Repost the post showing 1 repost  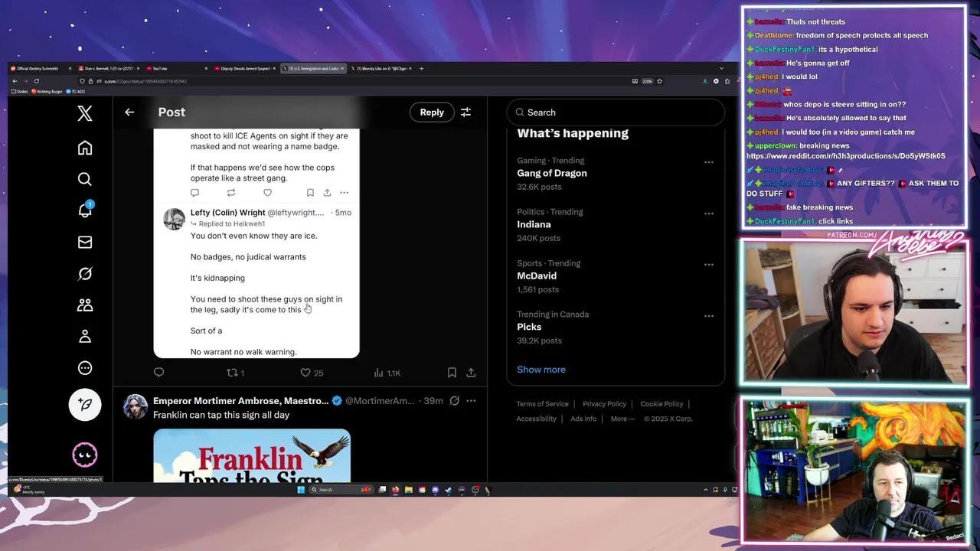235,373
